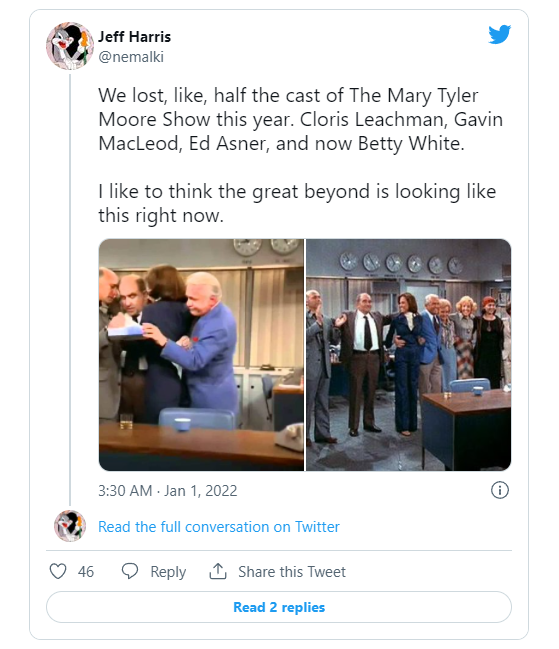Click Share this Tweet text

pyautogui.click(x=292, y=572)
